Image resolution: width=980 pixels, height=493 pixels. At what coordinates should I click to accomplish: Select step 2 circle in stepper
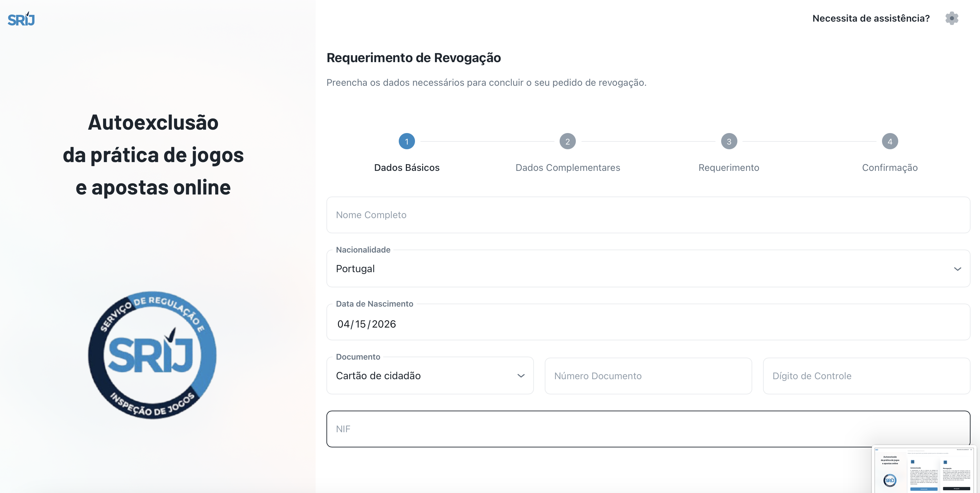pyautogui.click(x=568, y=141)
